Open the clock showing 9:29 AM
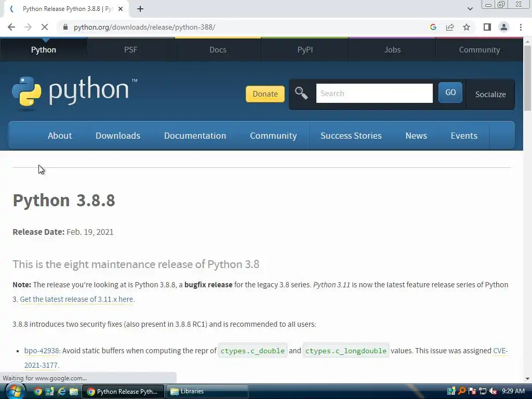The image size is (532, 399). tap(513, 391)
